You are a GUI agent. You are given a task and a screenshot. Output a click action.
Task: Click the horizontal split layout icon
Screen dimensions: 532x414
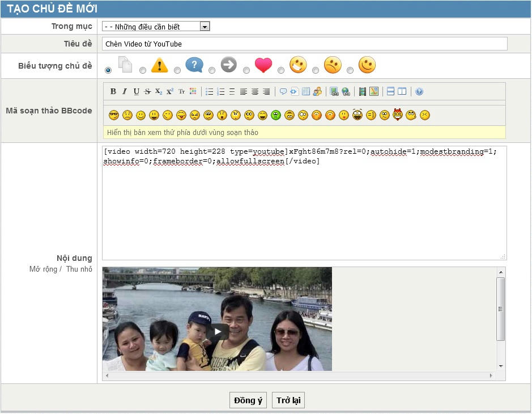(390, 91)
